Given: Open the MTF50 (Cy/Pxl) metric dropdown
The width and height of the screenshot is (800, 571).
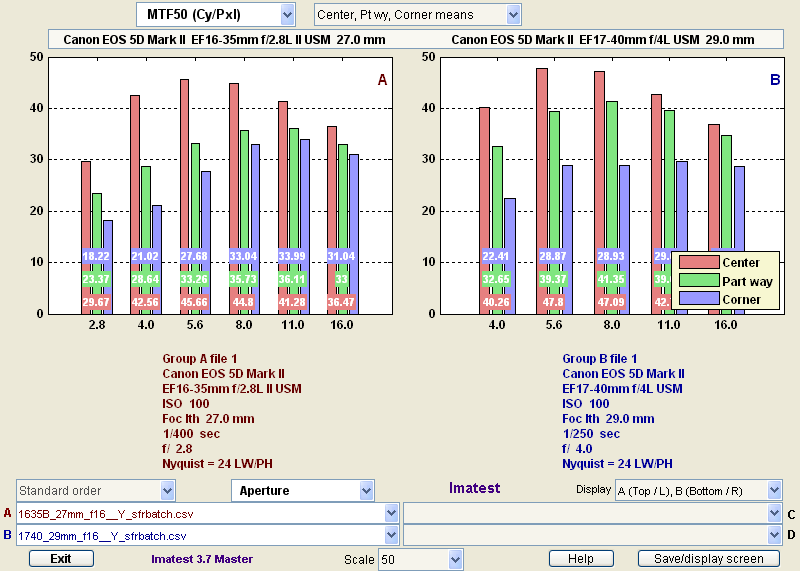Looking at the screenshot, I should pos(216,15).
